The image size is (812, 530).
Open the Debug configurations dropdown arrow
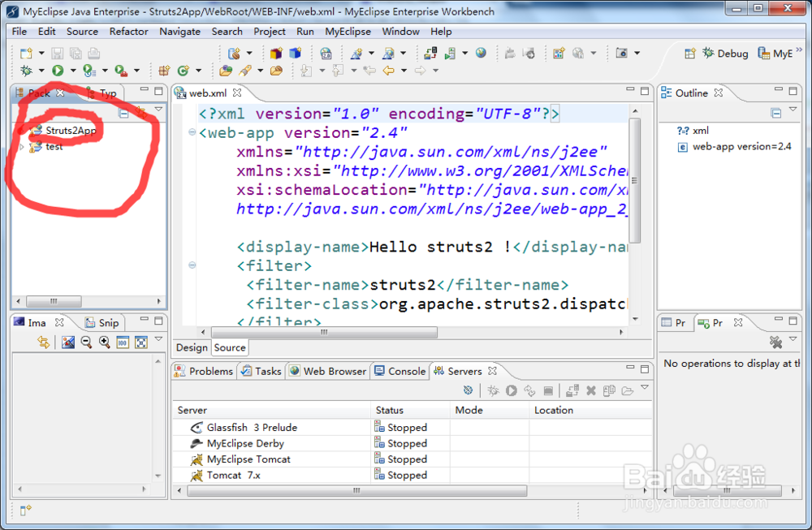coord(41,71)
